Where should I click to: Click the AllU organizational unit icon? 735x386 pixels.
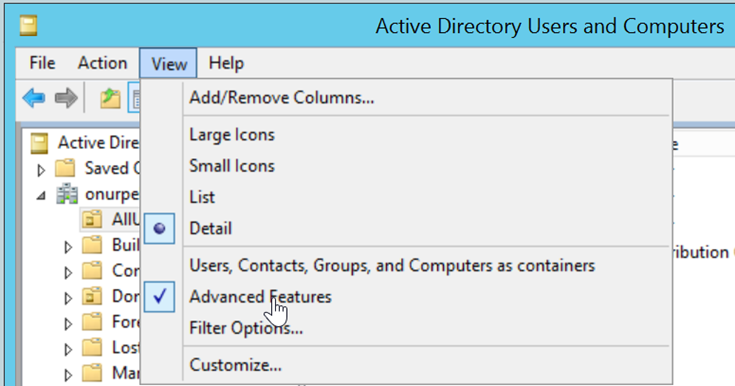click(x=92, y=219)
